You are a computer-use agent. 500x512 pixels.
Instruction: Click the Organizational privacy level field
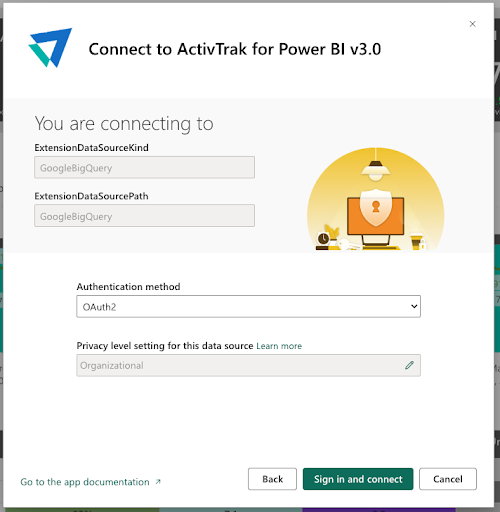(248, 365)
